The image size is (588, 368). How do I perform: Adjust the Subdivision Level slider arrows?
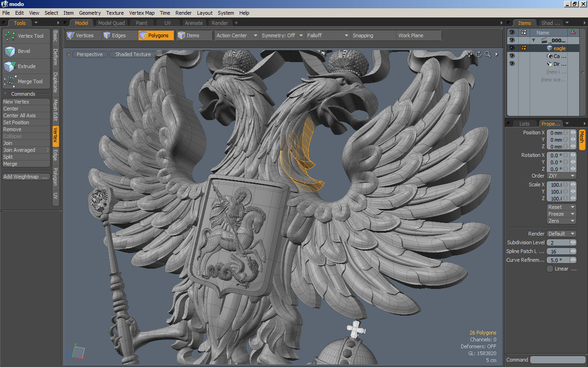coord(573,242)
